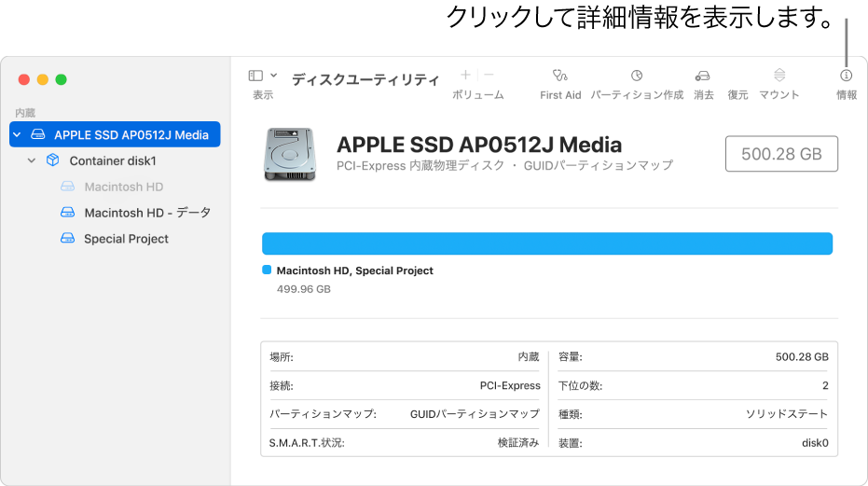
Task: Click the 500.28 GB capacity box
Action: point(781,154)
